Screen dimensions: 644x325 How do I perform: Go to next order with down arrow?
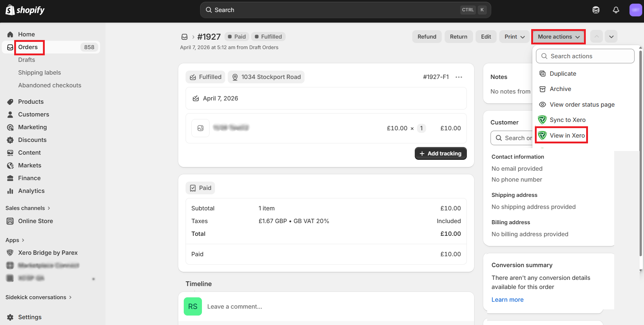coord(611,37)
